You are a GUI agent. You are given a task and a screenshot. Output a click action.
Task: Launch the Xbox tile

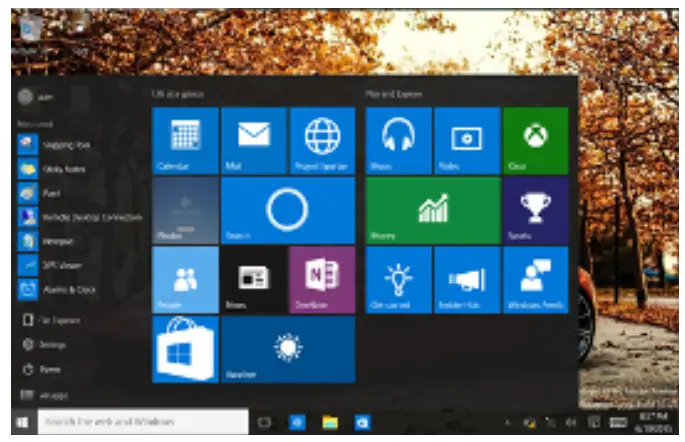(536, 141)
